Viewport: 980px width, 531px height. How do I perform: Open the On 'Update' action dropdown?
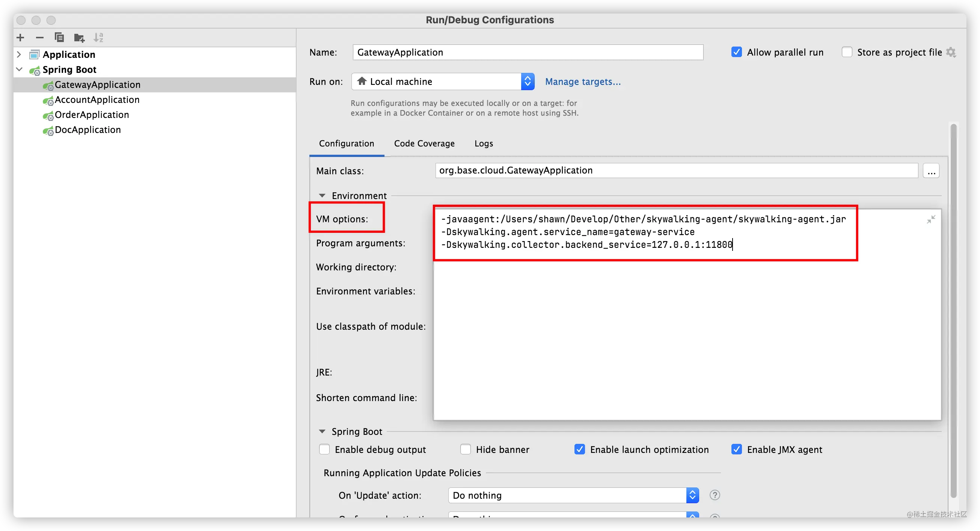click(x=573, y=495)
